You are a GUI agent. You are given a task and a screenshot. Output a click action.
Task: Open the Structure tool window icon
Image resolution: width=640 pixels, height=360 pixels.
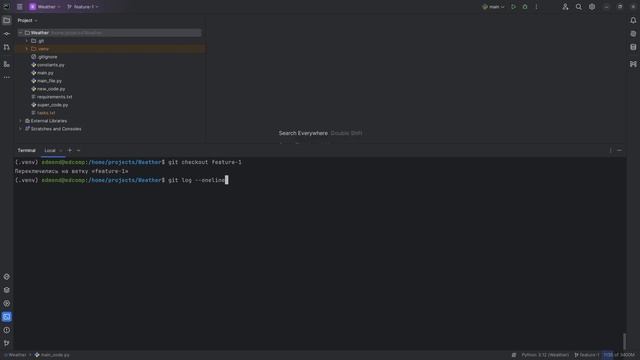[x=7, y=64]
